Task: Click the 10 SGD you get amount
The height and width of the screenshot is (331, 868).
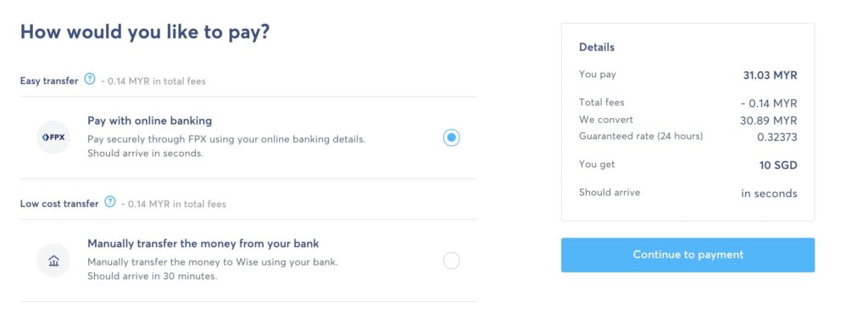Action: (x=778, y=165)
